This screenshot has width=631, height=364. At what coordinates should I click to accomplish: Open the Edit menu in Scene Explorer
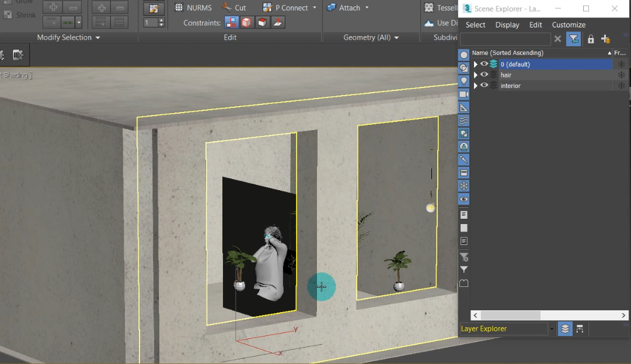pos(535,24)
